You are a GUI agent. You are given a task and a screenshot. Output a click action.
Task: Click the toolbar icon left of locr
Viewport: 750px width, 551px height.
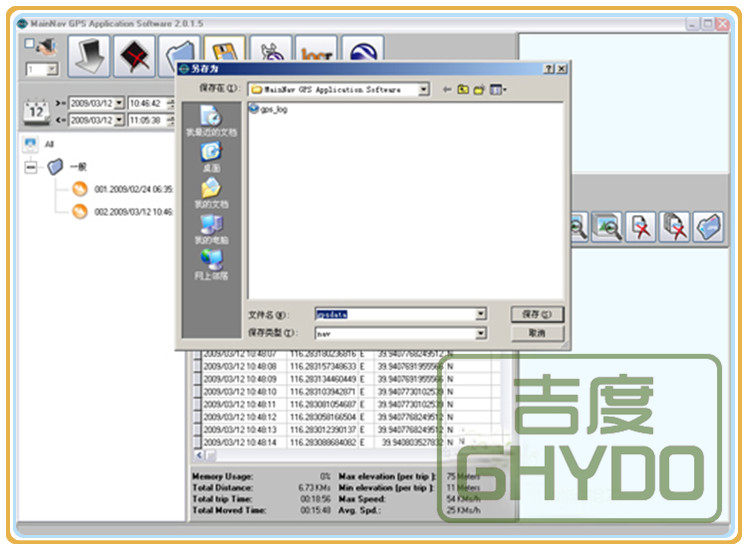(271, 48)
